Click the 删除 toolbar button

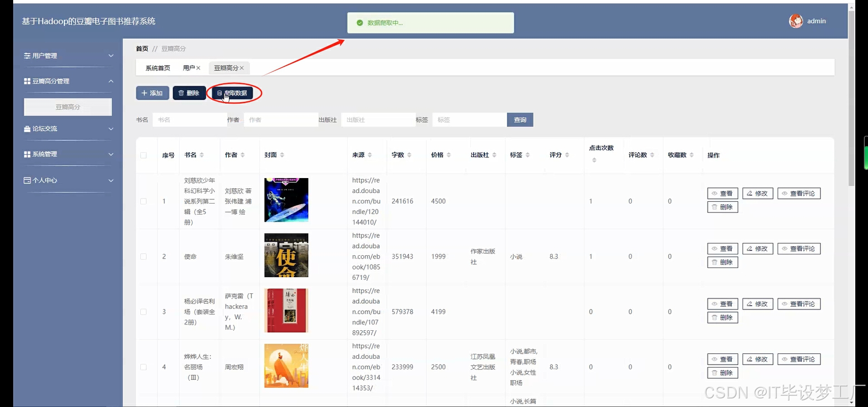[x=189, y=93]
